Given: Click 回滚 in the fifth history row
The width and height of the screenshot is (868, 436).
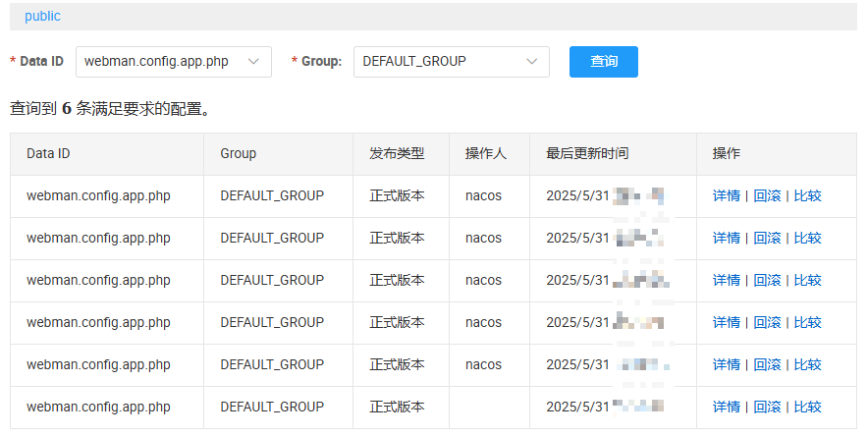Looking at the screenshot, I should point(767,364).
